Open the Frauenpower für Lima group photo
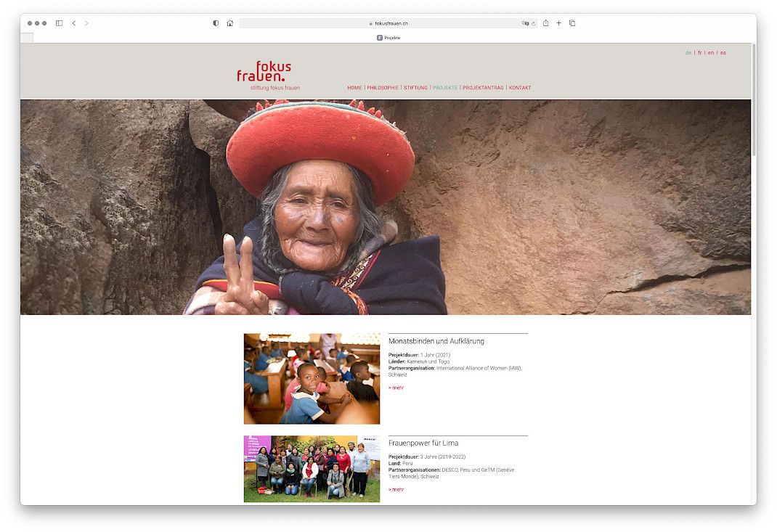This screenshot has height=532, width=777. click(x=312, y=468)
